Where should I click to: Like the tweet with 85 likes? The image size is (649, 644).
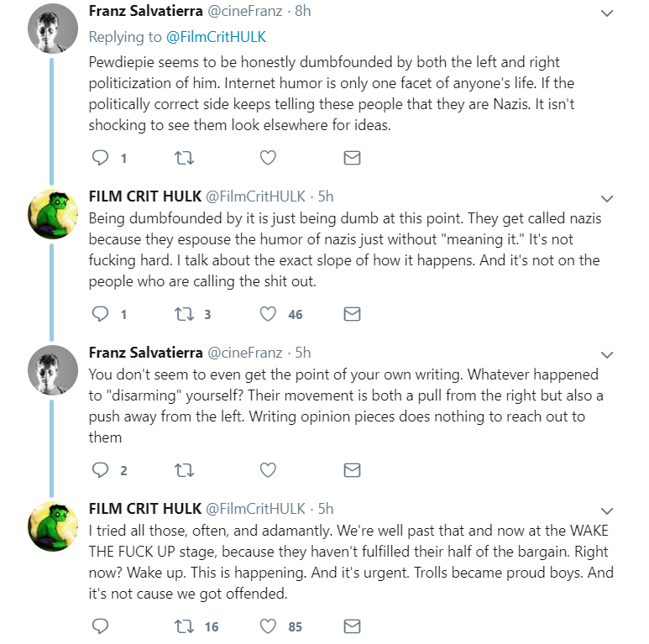pyautogui.click(x=268, y=626)
